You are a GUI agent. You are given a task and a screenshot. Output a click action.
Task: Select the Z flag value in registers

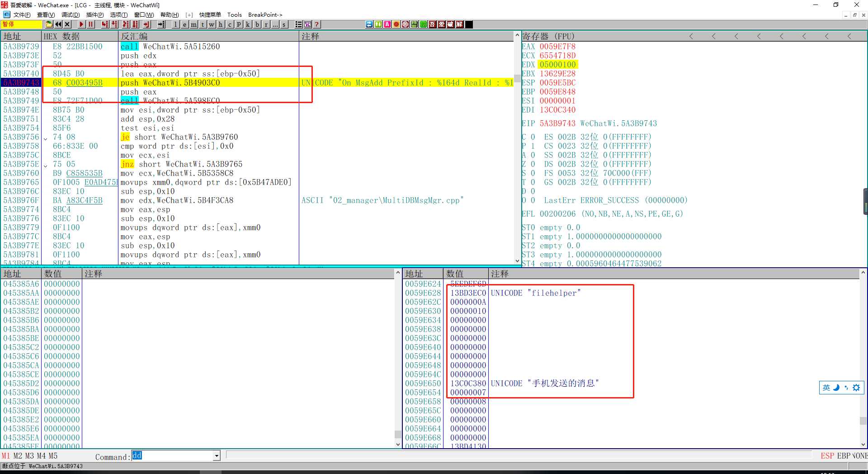coord(533,164)
